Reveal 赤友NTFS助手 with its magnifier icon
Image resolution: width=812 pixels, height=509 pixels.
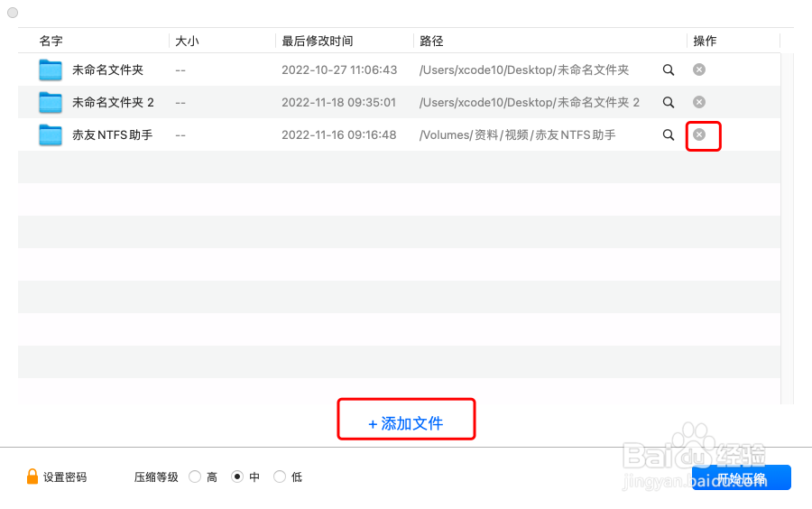(669, 135)
